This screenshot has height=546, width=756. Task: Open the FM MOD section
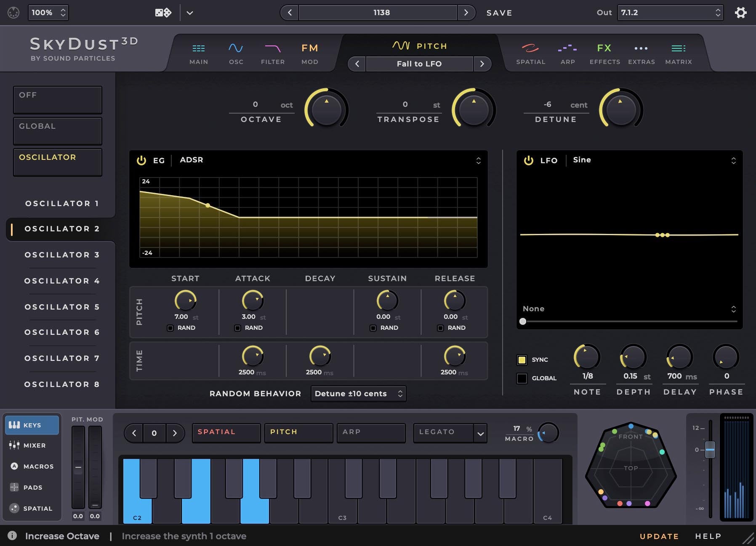(309, 54)
